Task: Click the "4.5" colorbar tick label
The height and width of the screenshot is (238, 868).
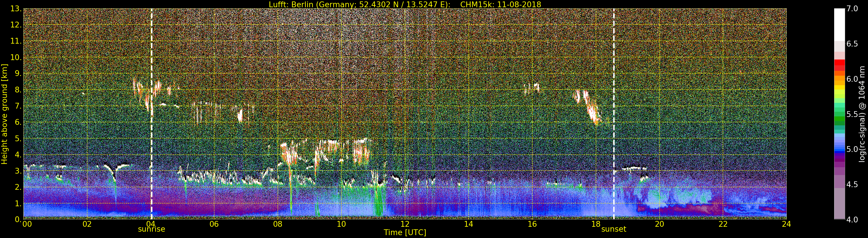Action: click(x=852, y=184)
